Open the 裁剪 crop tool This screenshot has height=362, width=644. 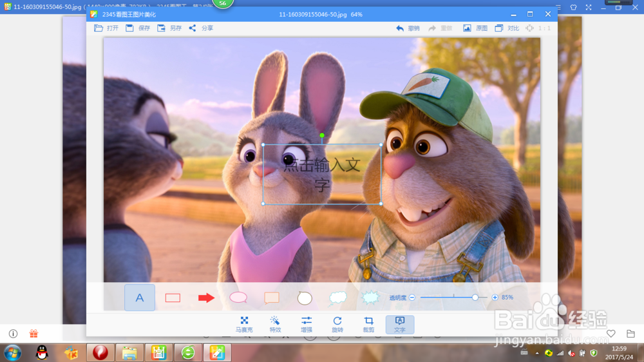pyautogui.click(x=368, y=324)
